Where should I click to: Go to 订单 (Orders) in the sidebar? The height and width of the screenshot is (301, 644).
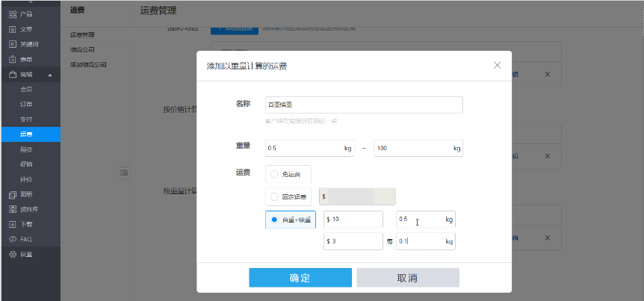pyautogui.click(x=26, y=104)
